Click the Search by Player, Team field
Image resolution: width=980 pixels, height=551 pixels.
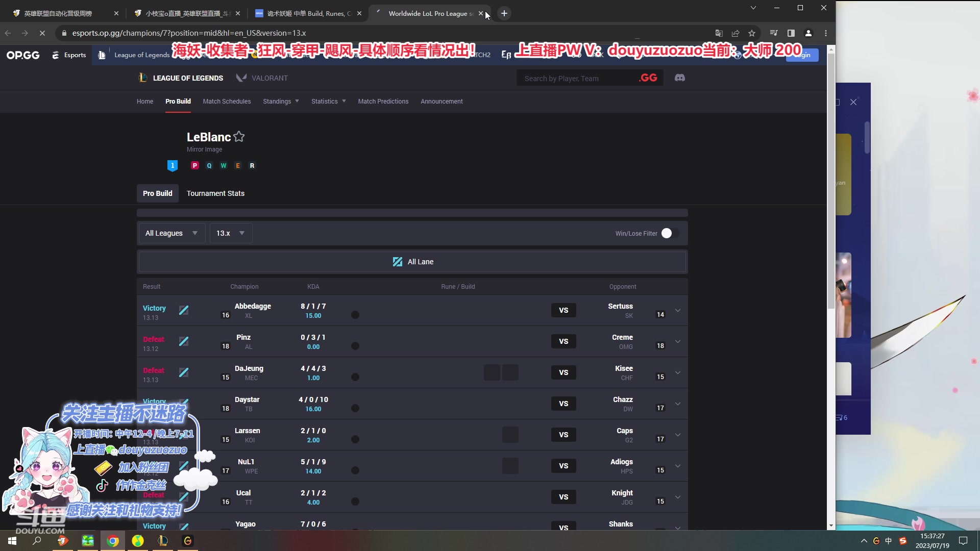[576, 78]
